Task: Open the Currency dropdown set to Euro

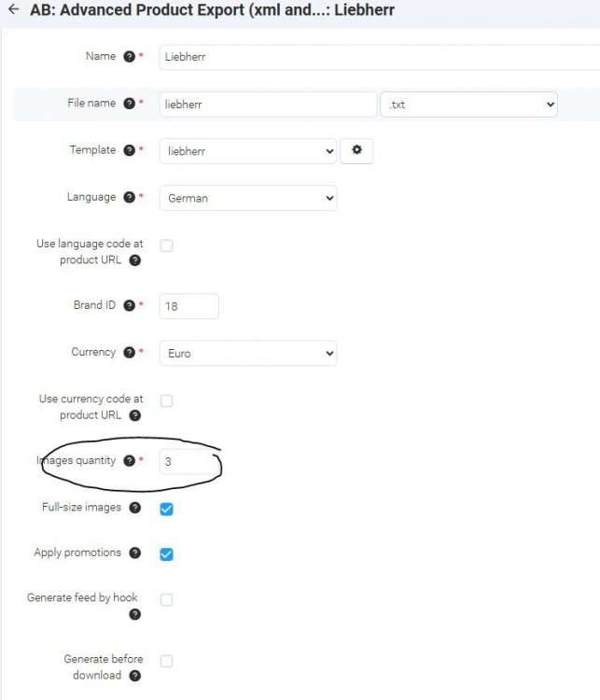Action: coord(247,354)
